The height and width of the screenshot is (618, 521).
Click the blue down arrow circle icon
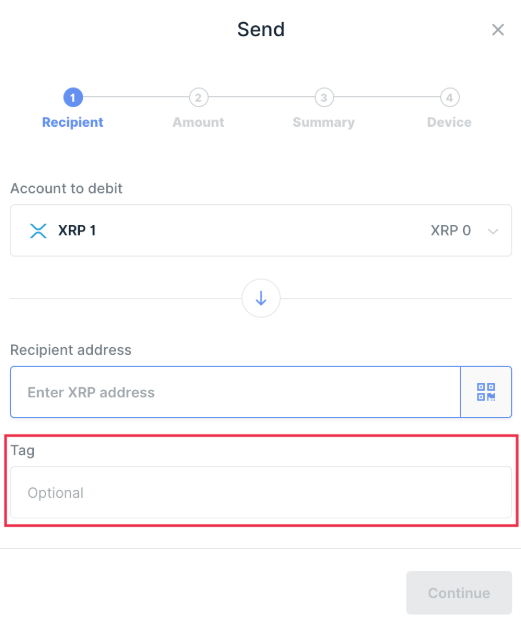(261, 298)
